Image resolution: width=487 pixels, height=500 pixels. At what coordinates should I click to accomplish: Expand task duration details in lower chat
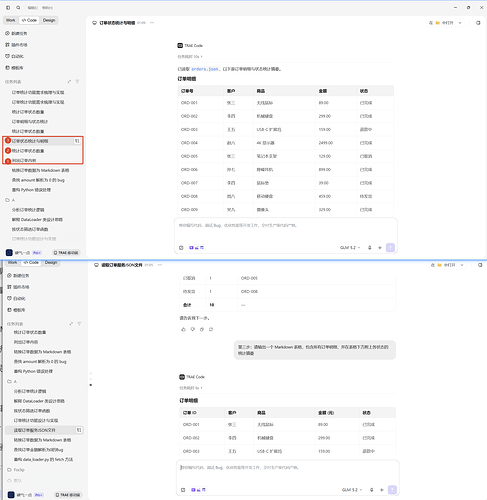[191, 388]
